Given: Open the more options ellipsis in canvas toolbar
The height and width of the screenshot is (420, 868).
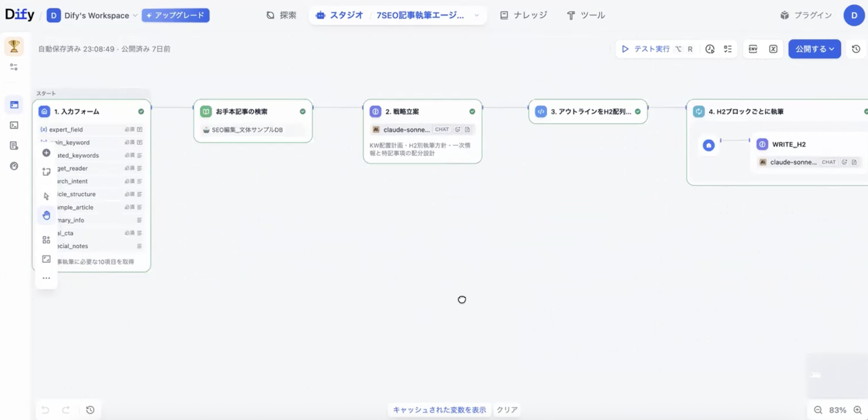Looking at the screenshot, I should point(46,278).
